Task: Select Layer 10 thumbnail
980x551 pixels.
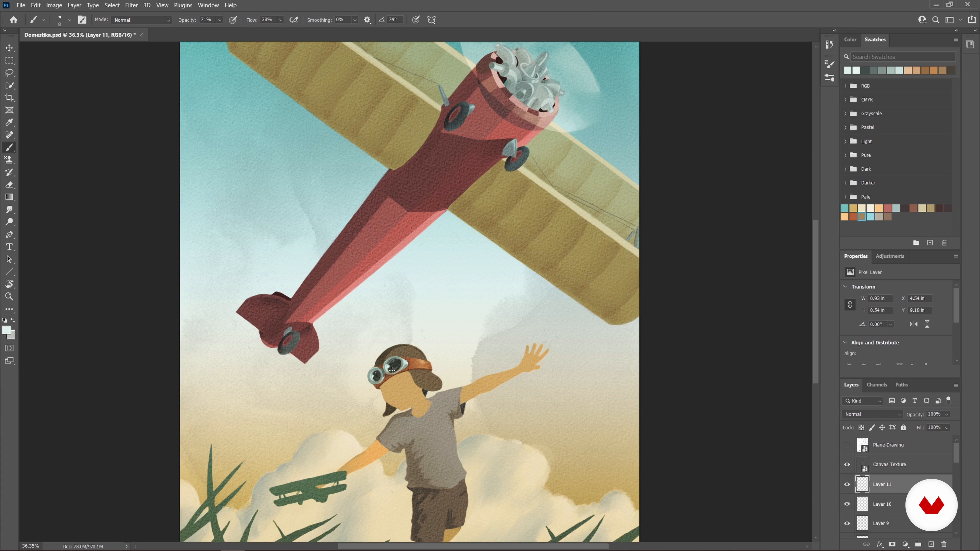Action: coord(862,504)
